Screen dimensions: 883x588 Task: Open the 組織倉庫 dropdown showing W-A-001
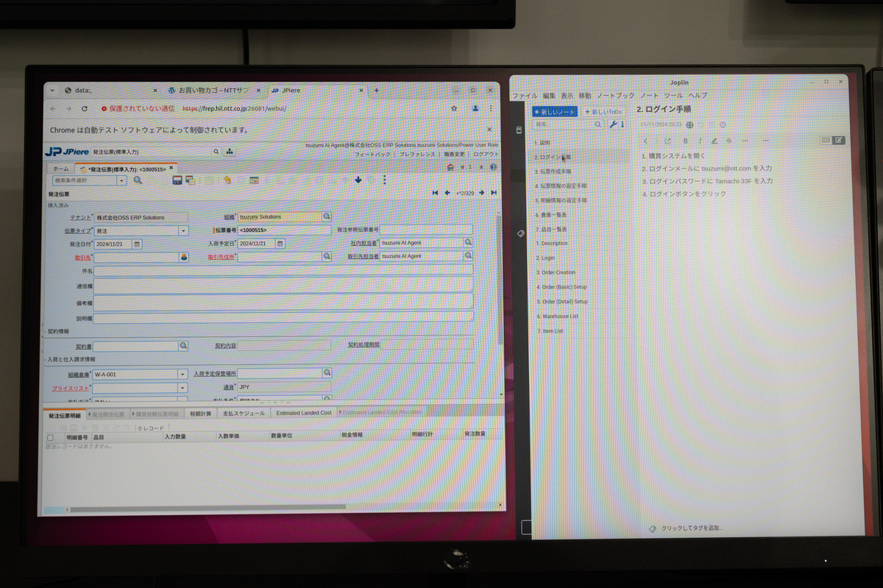(x=182, y=374)
